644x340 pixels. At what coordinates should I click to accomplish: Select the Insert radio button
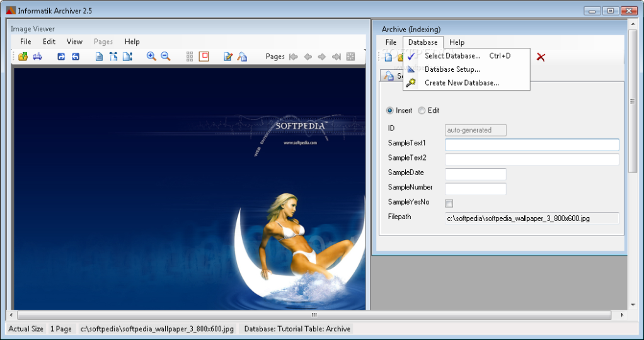pyautogui.click(x=390, y=111)
